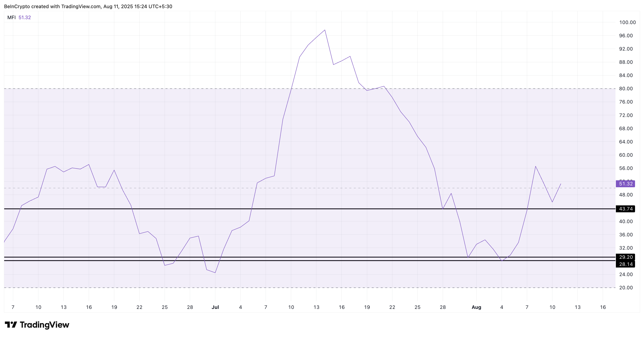644x337 pixels.
Task: Click the 60.00 value on price scale
Action: 626,155
